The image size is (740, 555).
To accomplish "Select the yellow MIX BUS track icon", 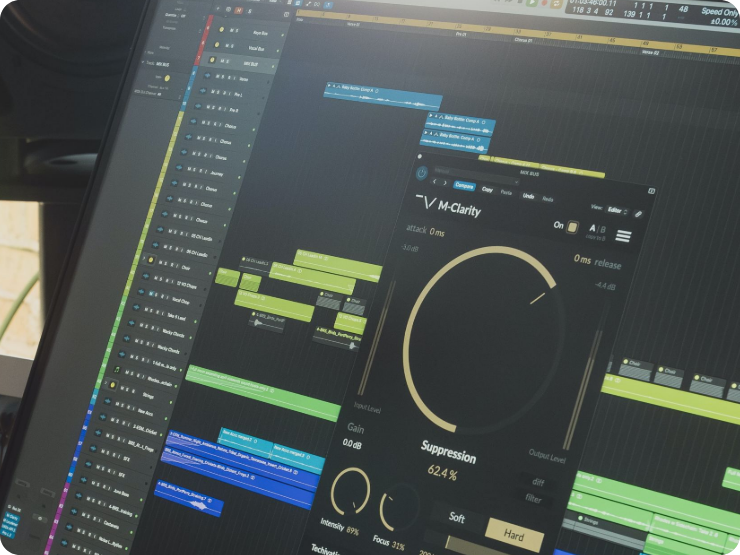I will [x=212, y=60].
